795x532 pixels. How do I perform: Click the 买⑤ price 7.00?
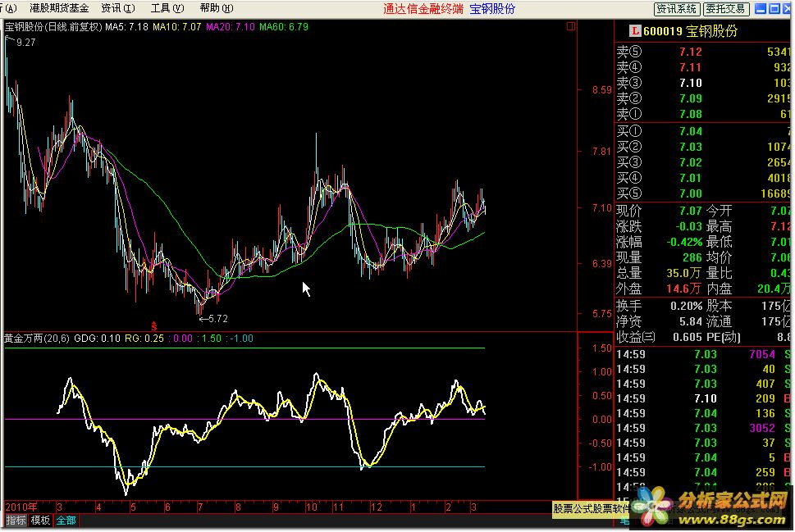(691, 193)
